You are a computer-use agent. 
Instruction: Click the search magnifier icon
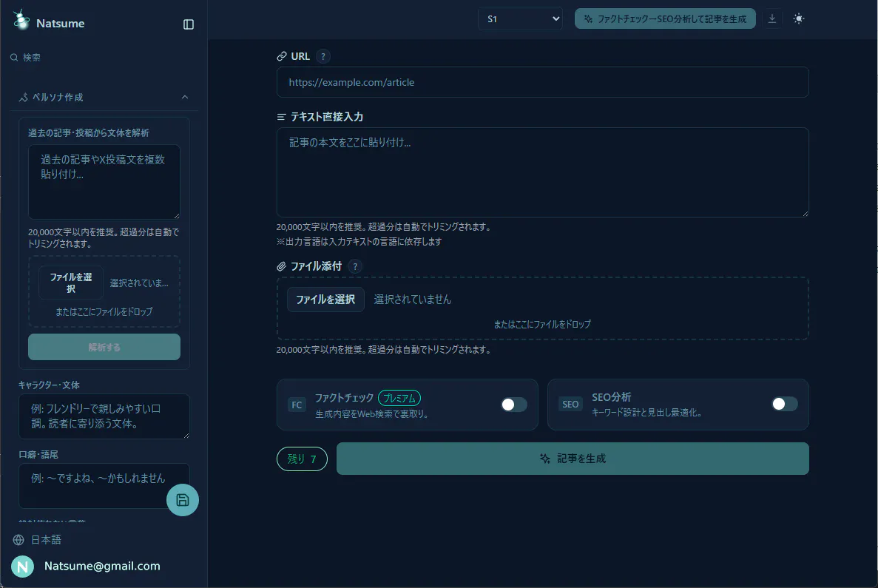tap(14, 58)
